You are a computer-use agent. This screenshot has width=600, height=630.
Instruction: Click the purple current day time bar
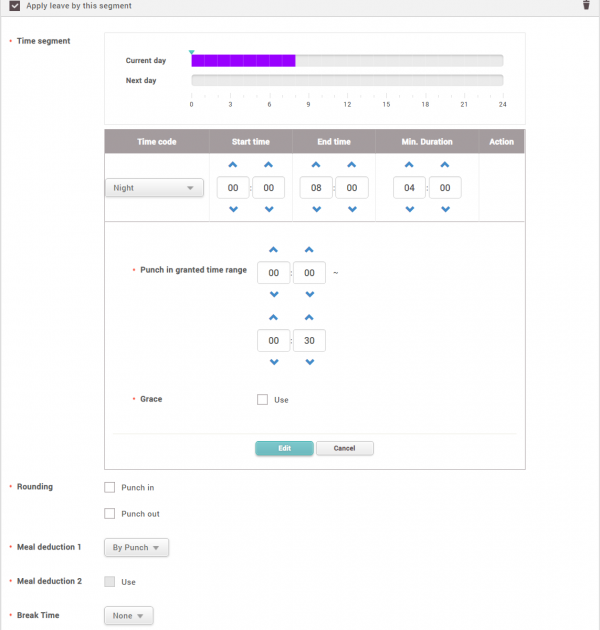tap(243, 60)
